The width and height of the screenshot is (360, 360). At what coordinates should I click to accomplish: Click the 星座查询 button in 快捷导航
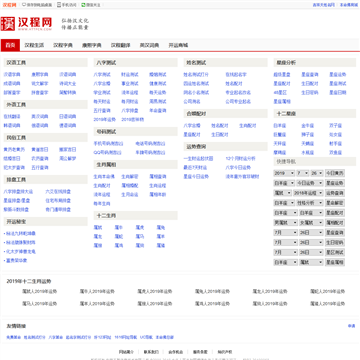[x=335, y=233]
